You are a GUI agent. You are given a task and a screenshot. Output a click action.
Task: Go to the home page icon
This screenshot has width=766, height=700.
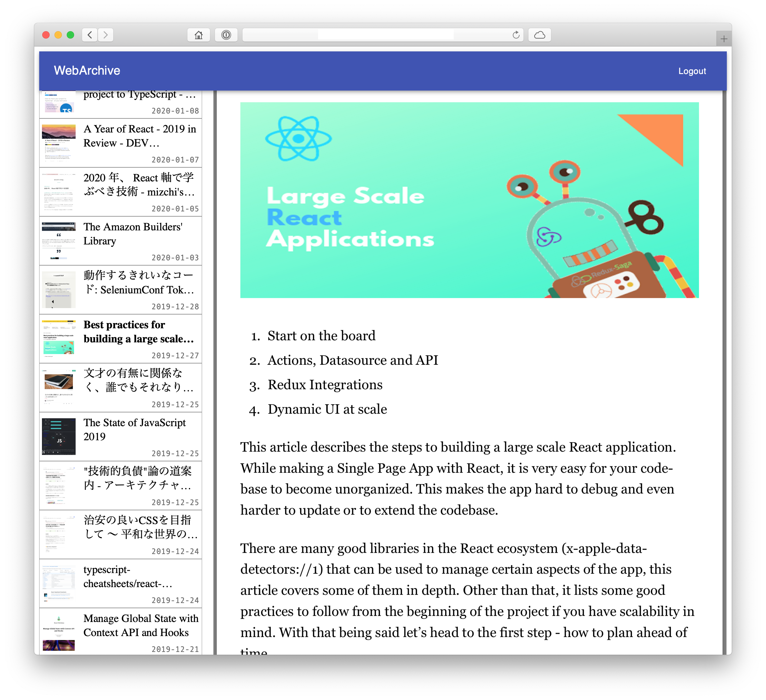pos(198,35)
